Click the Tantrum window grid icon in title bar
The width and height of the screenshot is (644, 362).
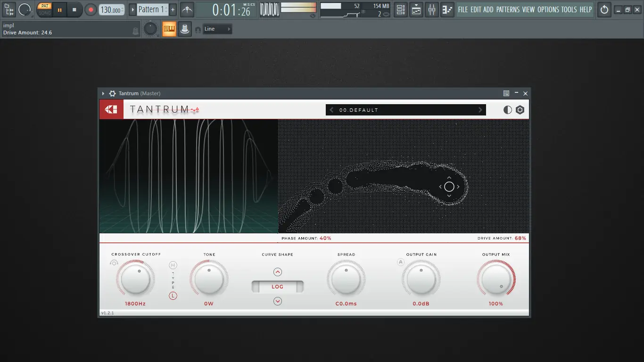point(506,93)
